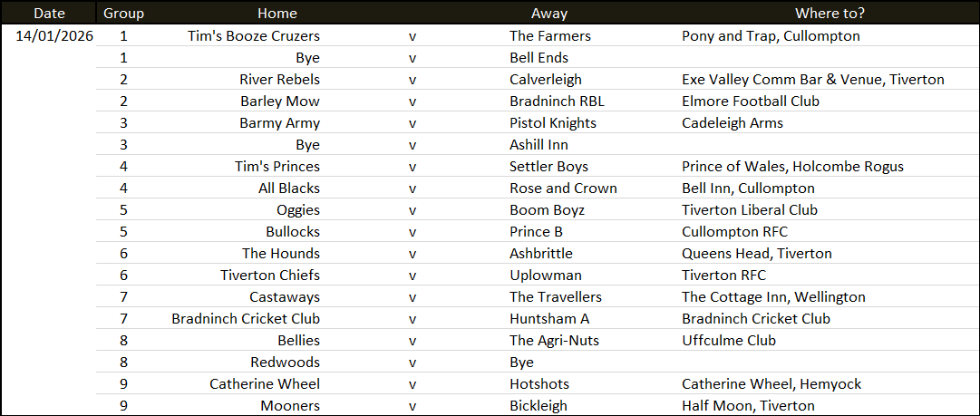Click the Tim's Booze Cruzers cell
The image size is (980, 416).
pyautogui.click(x=254, y=35)
